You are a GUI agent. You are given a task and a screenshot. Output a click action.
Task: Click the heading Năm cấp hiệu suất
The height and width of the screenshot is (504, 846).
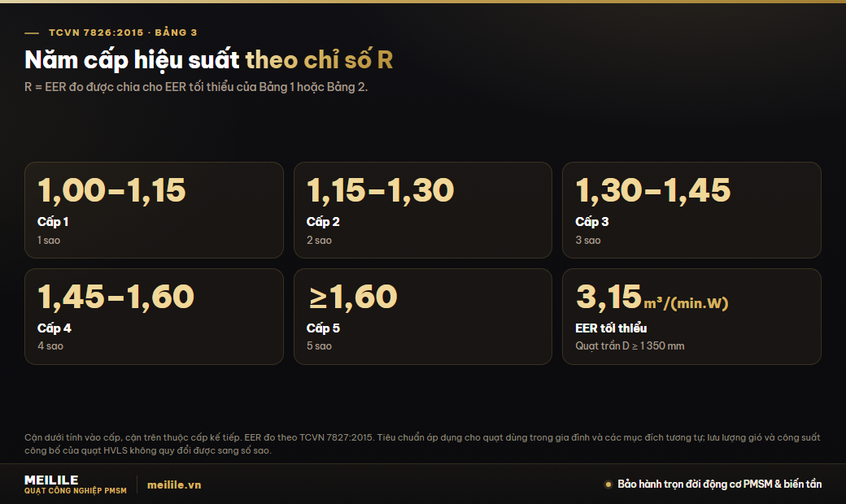click(132, 60)
